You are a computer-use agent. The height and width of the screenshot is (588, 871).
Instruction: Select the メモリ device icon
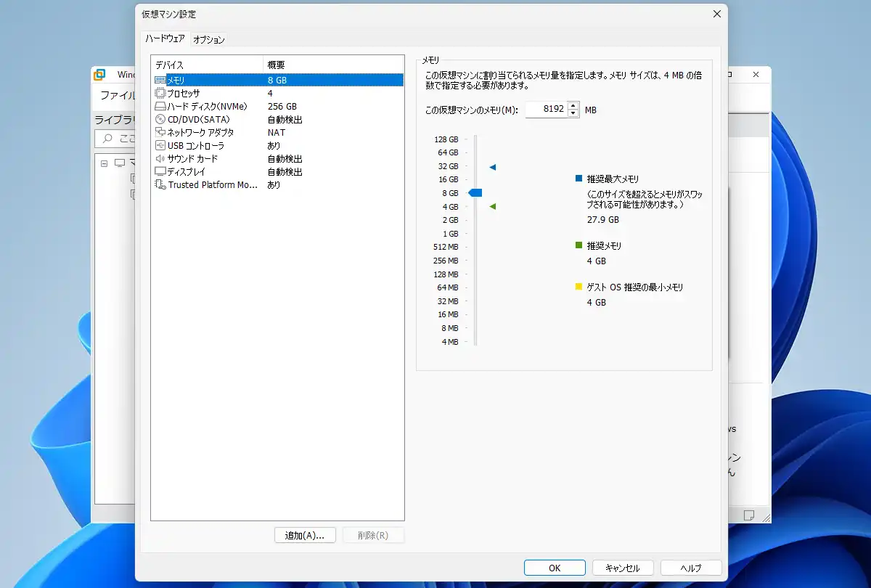pos(160,80)
